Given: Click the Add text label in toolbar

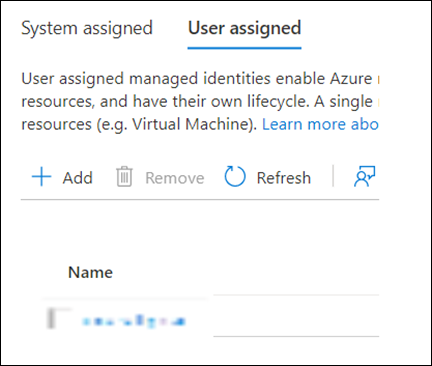Looking at the screenshot, I should coord(77,178).
